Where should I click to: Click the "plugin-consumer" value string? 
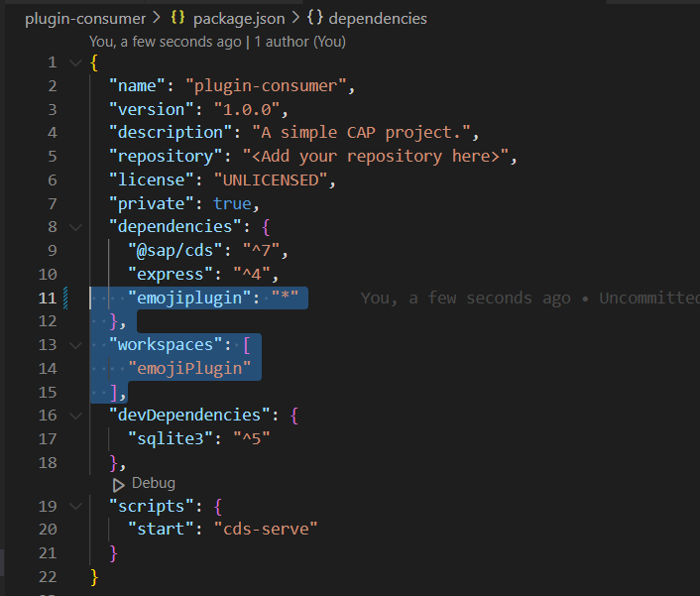266,85
